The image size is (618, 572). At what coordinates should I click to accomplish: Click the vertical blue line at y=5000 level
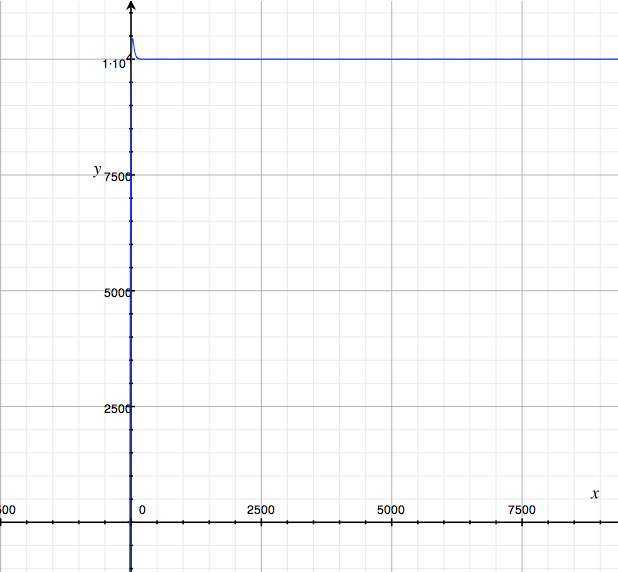[131, 291]
